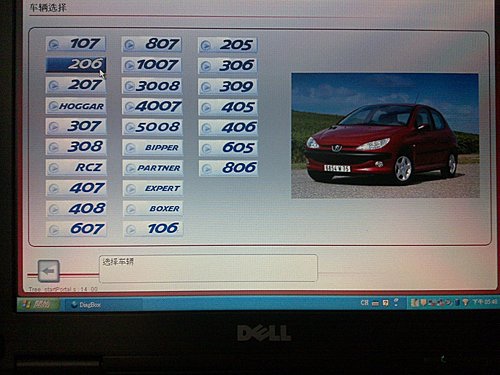Pick the 207 model button

76,85
